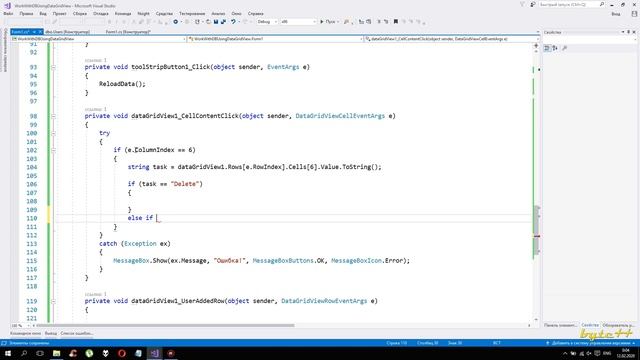Open the Вывод tab
The width and height of the screenshot is (640, 360).
click(x=51, y=333)
